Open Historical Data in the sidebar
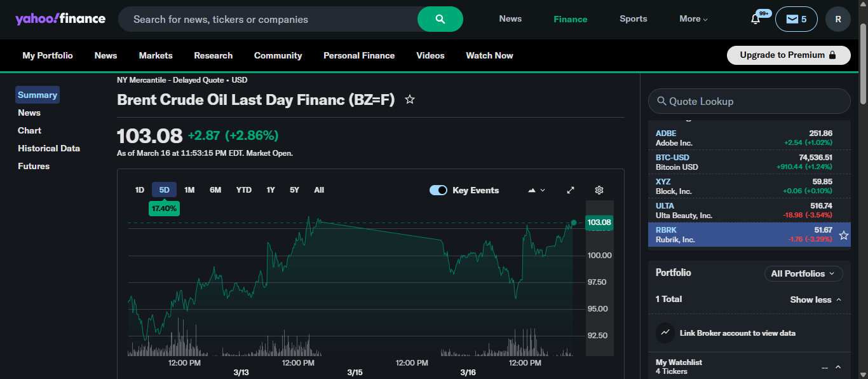Viewport: 868px width, 379px height. (x=49, y=148)
